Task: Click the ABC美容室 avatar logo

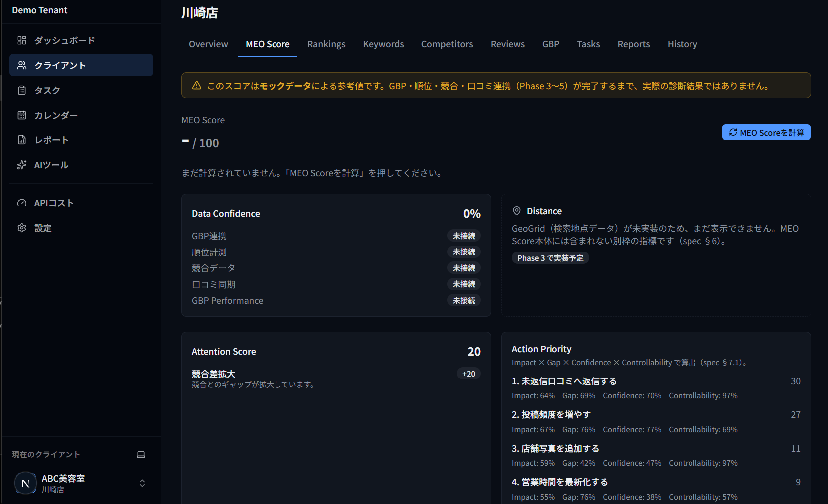Action: click(25, 483)
